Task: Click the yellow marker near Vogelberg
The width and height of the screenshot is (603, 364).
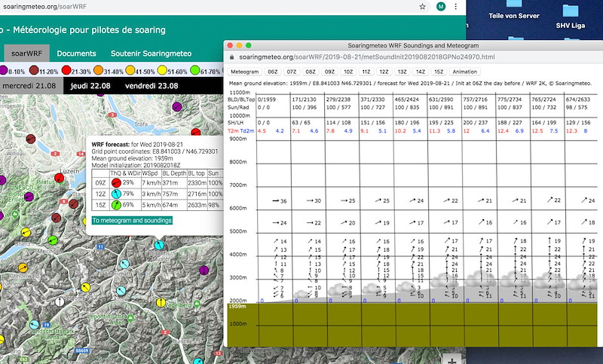Action: tap(161, 302)
